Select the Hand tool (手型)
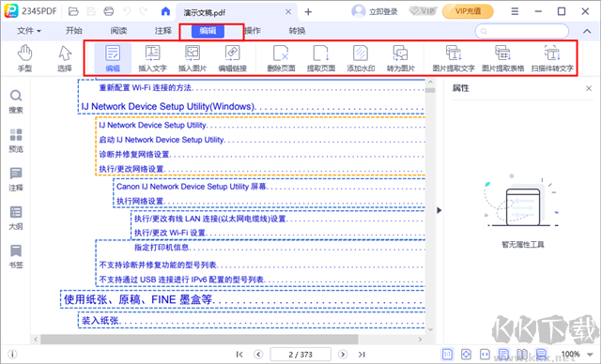This screenshot has width=601, height=364. click(24, 58)
